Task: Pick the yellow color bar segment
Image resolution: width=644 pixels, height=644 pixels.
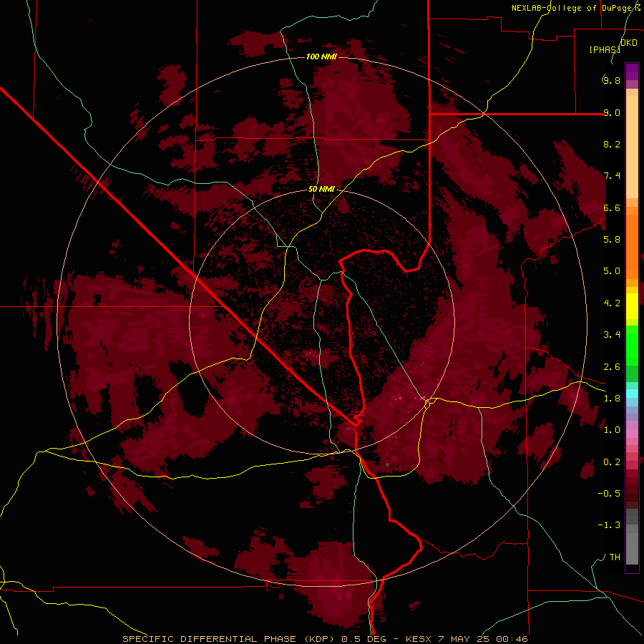Action: click(x=632, y=306)
